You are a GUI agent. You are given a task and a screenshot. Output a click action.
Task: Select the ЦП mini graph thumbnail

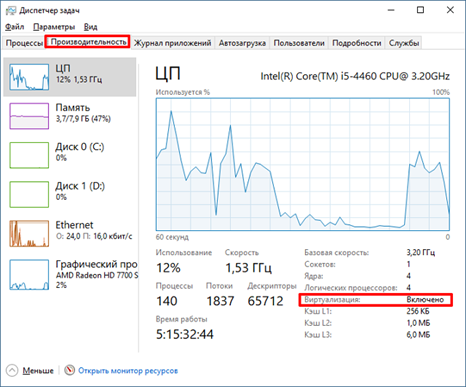tap(29, 77)
